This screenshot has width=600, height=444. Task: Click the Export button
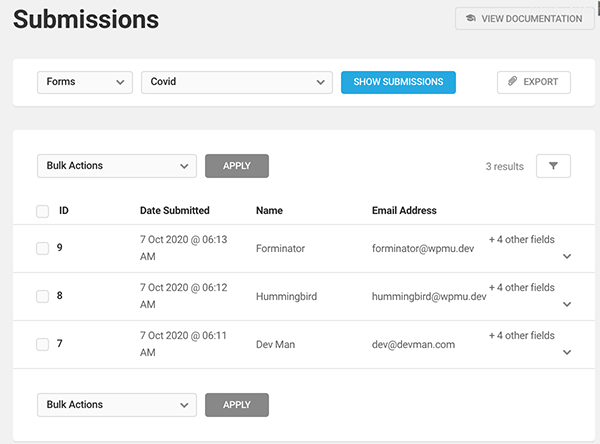533,82
